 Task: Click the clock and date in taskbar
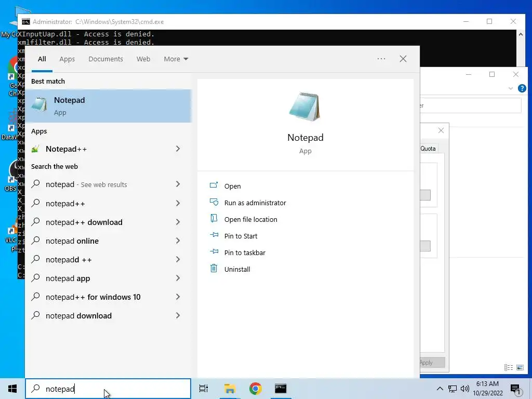487,389
